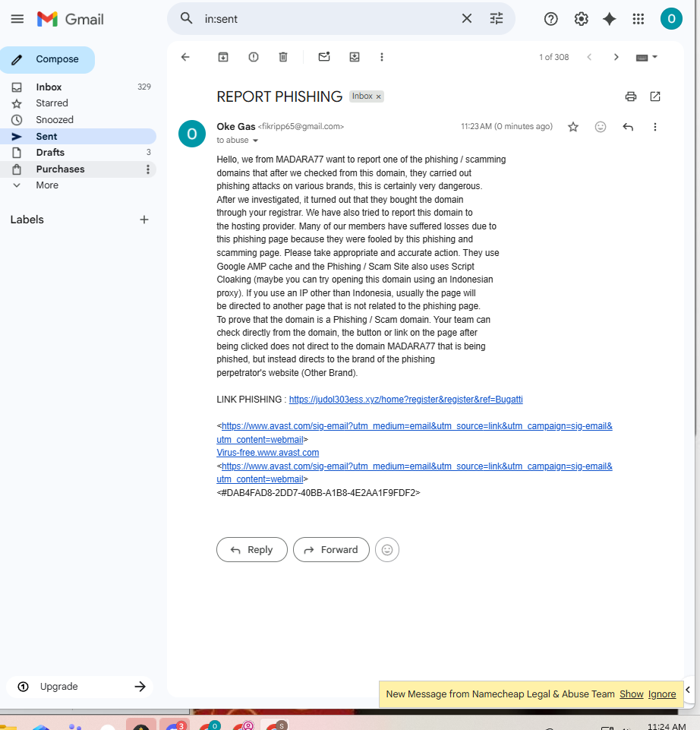Add an emoji reaction from the message header
Viewport: 700px width, 730px height.
601,127
